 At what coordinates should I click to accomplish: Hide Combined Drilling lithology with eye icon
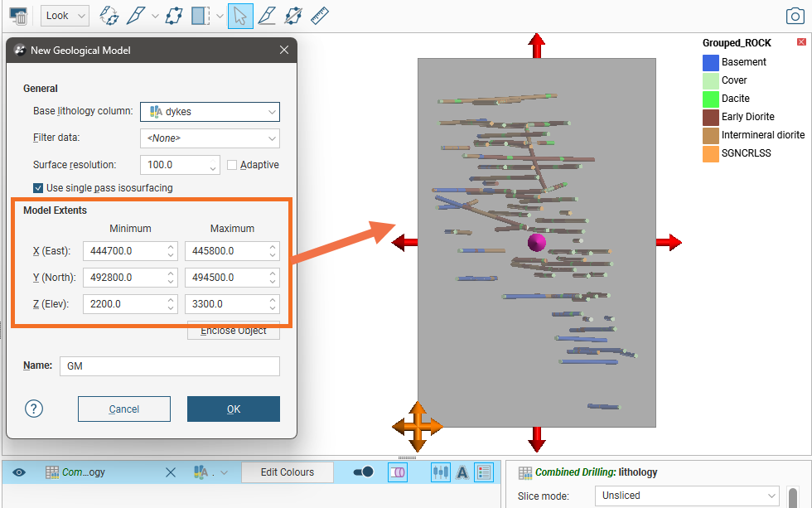click(x=19, y=472)
